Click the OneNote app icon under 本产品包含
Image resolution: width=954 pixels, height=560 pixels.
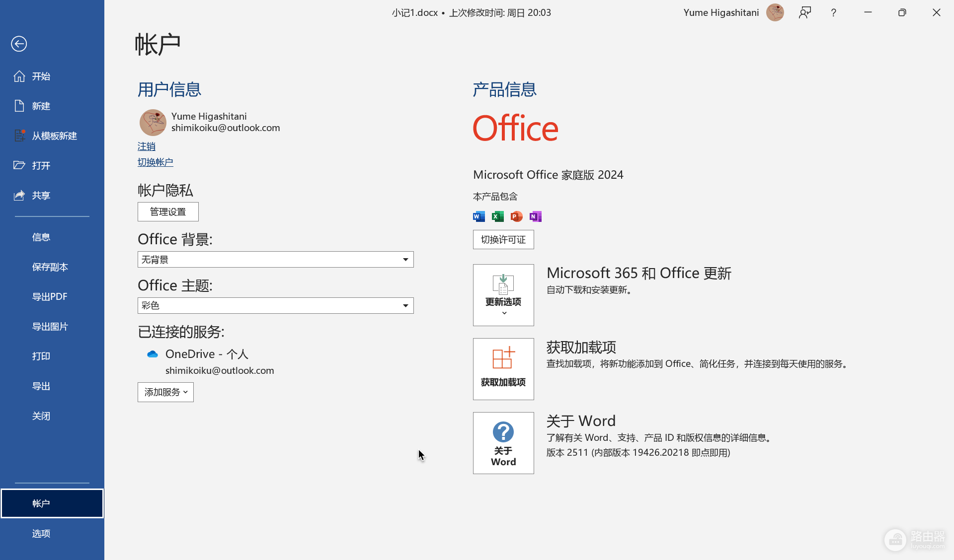(x=536, y=216)
